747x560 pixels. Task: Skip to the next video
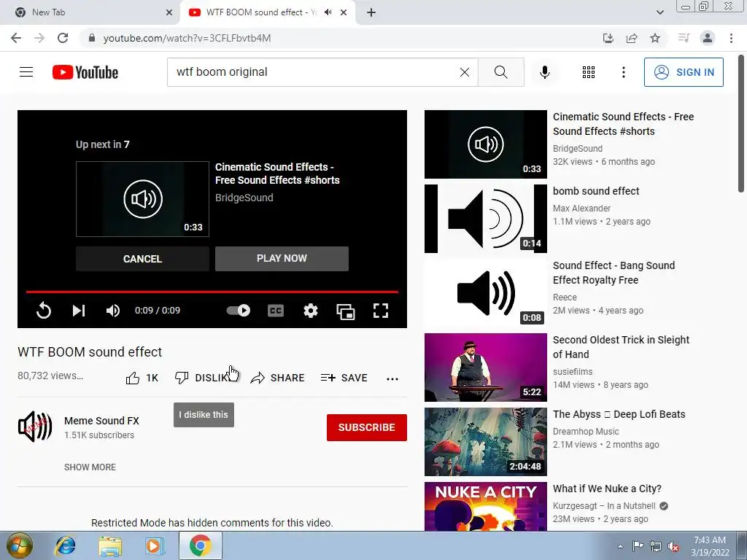tap(79, 311)
